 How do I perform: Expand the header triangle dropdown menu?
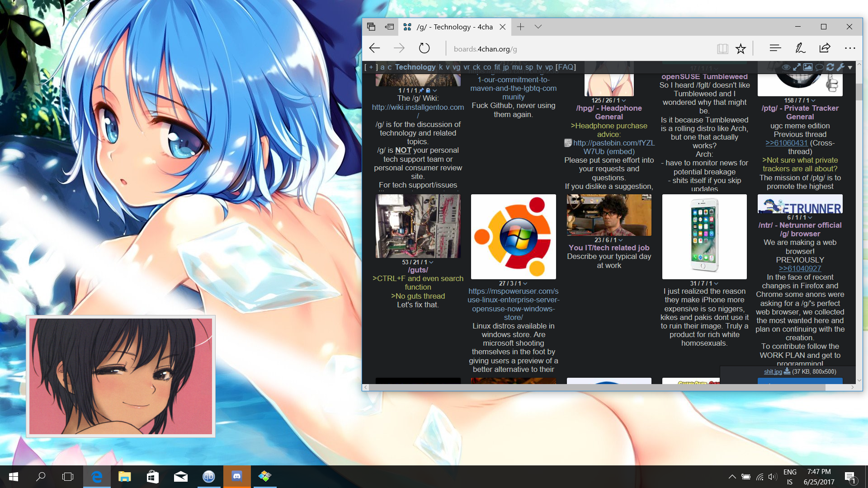[850, 67]
